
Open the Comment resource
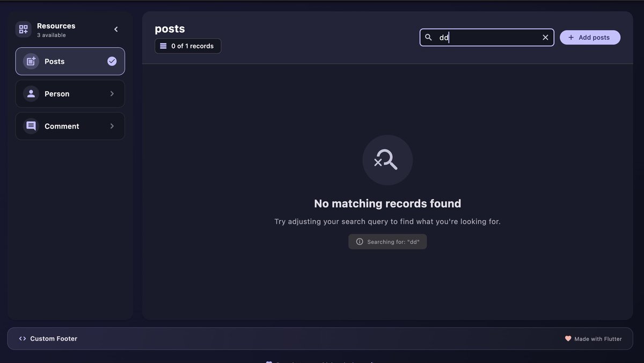[70, 126]
